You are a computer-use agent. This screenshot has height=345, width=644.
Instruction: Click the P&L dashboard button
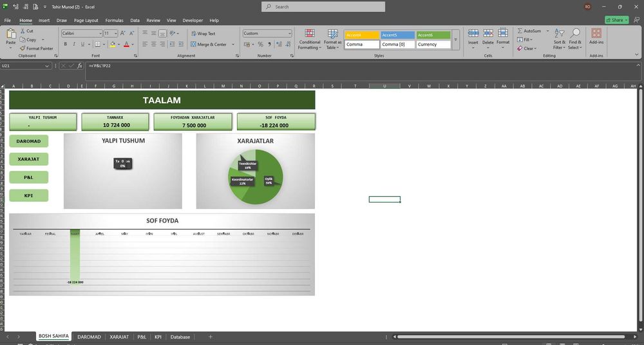pos(28,177)
